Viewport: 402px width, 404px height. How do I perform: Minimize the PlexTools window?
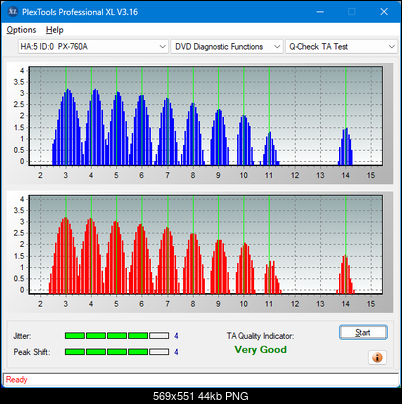coord(320,12)
